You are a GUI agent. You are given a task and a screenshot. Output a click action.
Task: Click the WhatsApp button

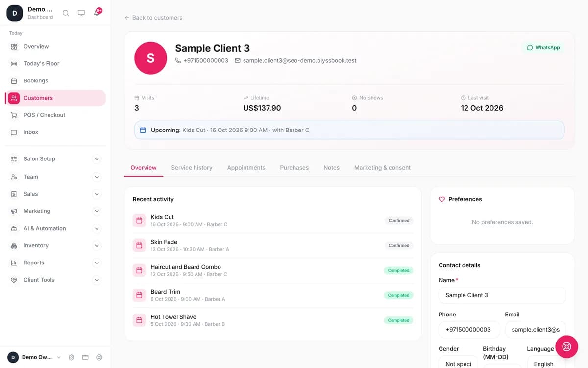tap(543, 48)
